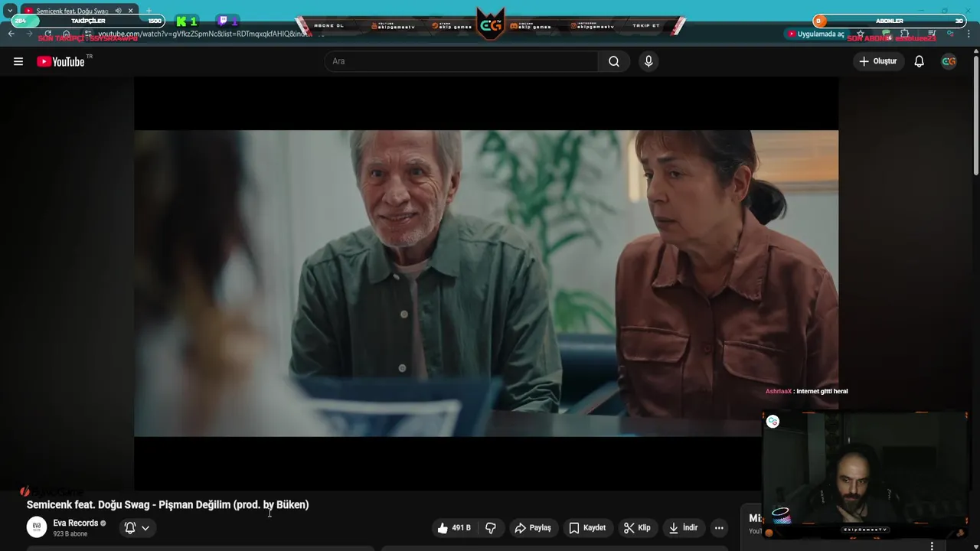Click the youtube.com address bar URL
Screen dimensions: 980x551
coord(204,34)
